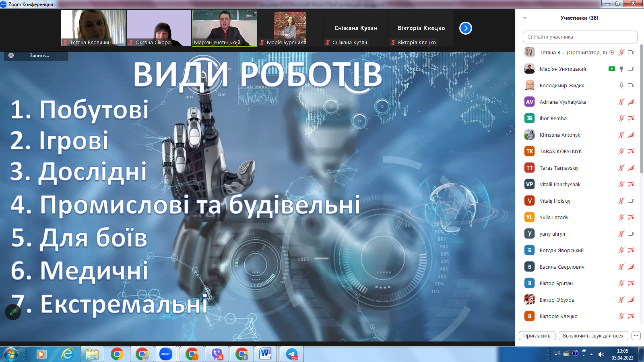This screenshot has width=644, height=362.
Task: Select Khristina Antonyk in the participants list
Action: (559, 135)
